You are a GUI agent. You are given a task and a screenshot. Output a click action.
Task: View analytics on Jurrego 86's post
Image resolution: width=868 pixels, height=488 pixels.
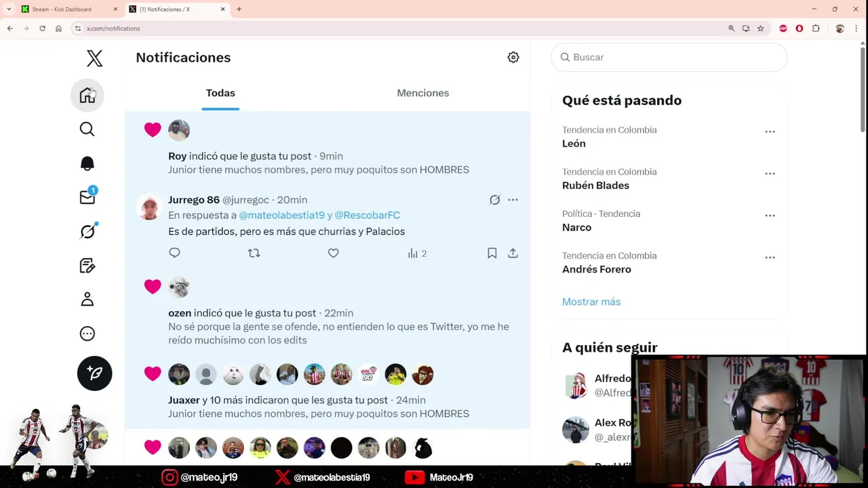[417, 253]
